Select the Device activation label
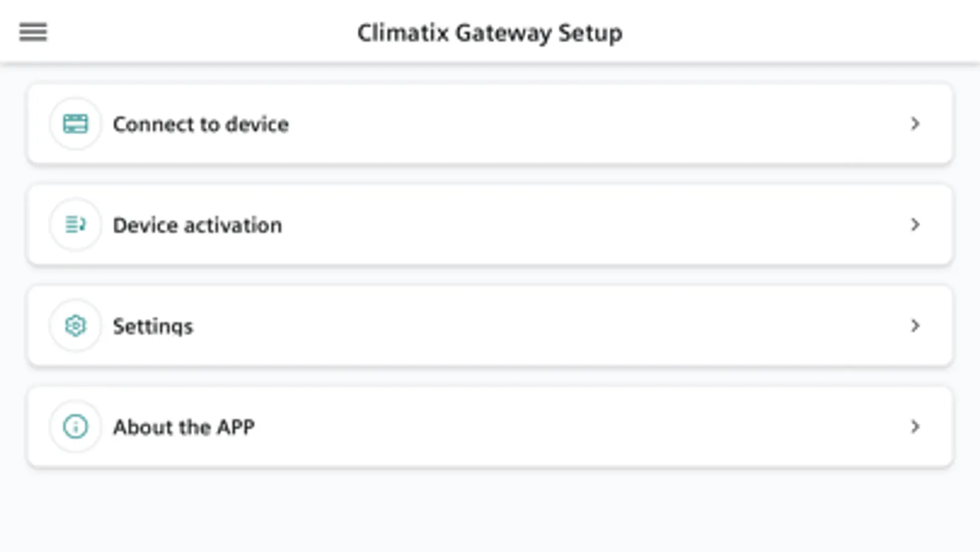The height and width of the screenshot is (552, 980). [x=197, y=226]
